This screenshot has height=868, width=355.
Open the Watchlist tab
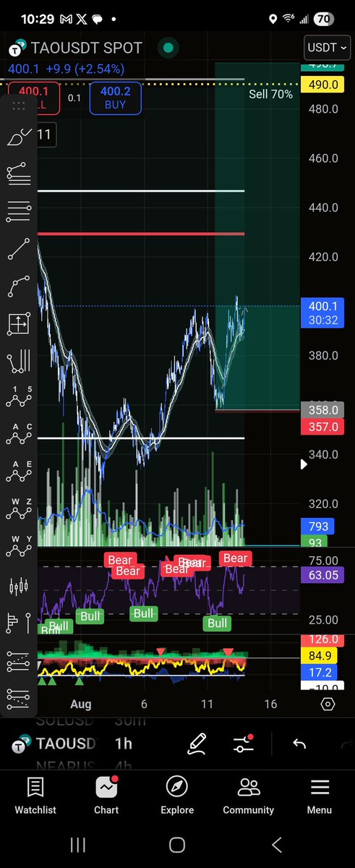[x=35, y=795]
